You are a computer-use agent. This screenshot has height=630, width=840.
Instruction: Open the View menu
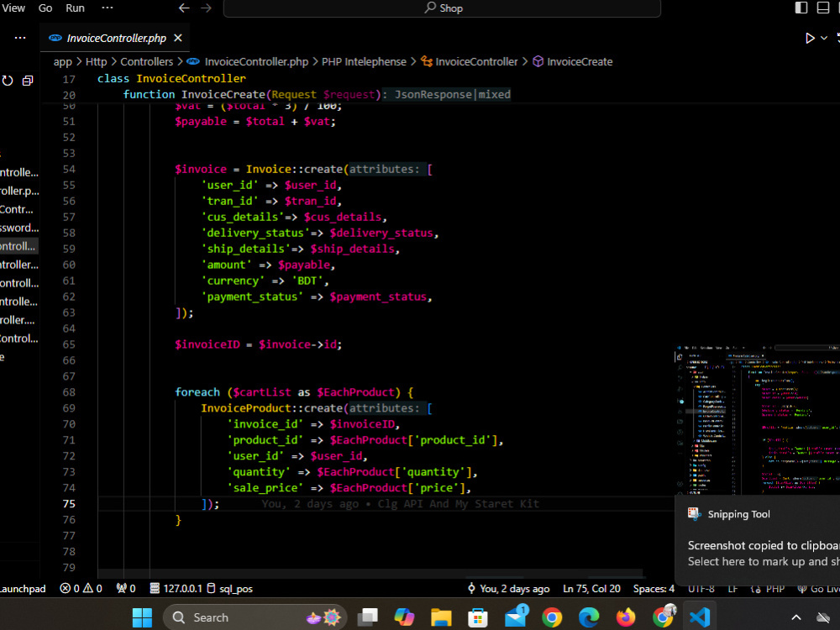click(13, 8)
